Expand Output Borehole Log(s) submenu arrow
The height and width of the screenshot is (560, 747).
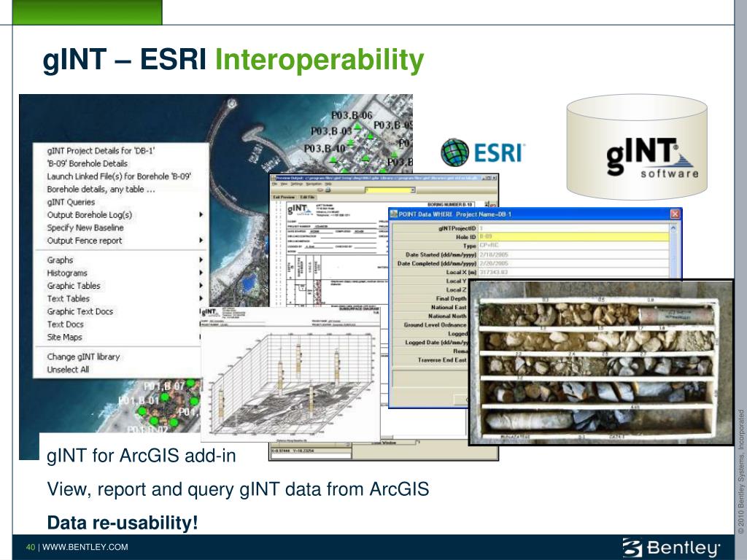point(201,215)
